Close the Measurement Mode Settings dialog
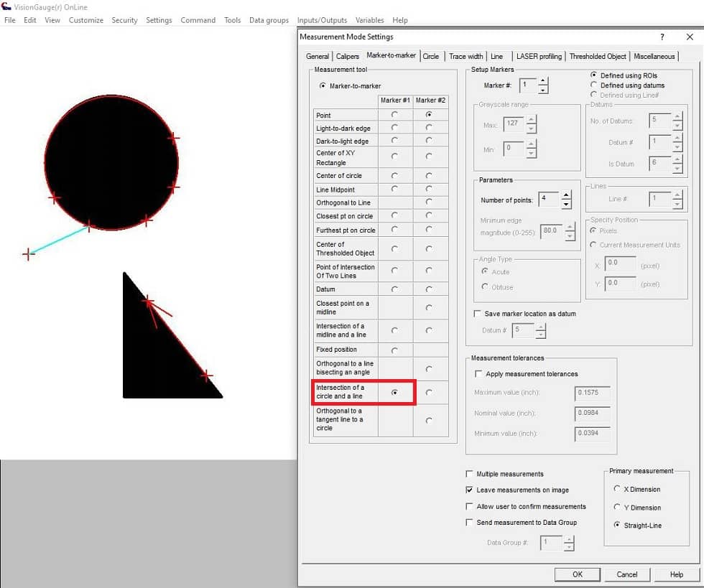Screen dimensions: 704x588 690,37
